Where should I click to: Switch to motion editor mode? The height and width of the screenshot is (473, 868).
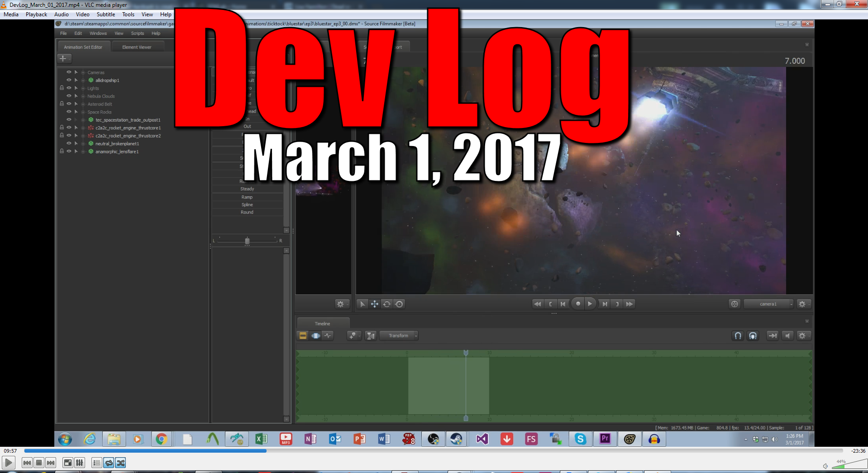315,336
